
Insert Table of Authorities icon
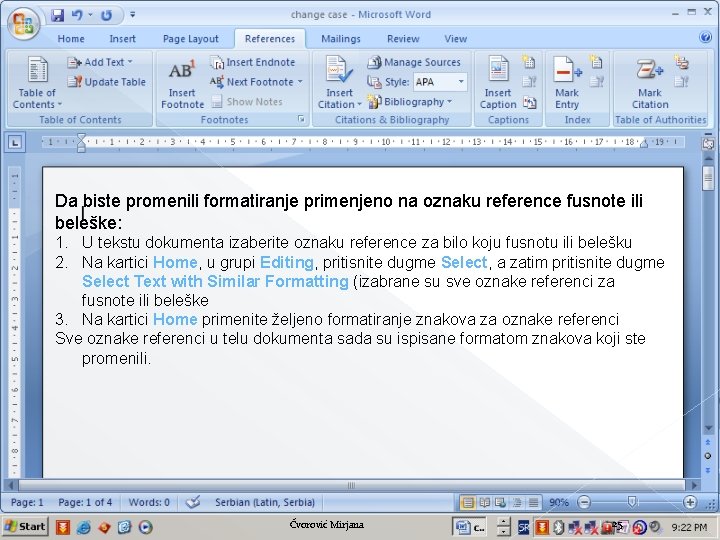[x=681, y=62]
